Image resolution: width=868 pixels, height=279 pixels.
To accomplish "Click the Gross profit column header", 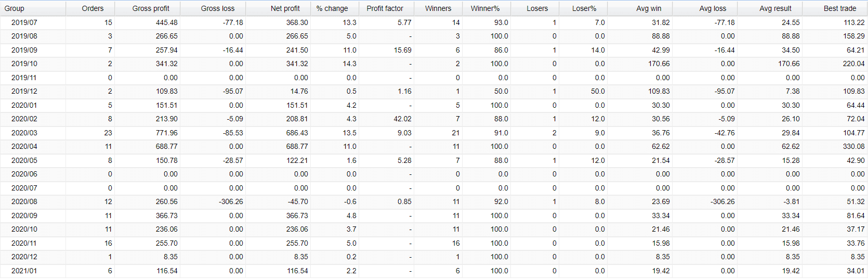I will click(148, 8).
